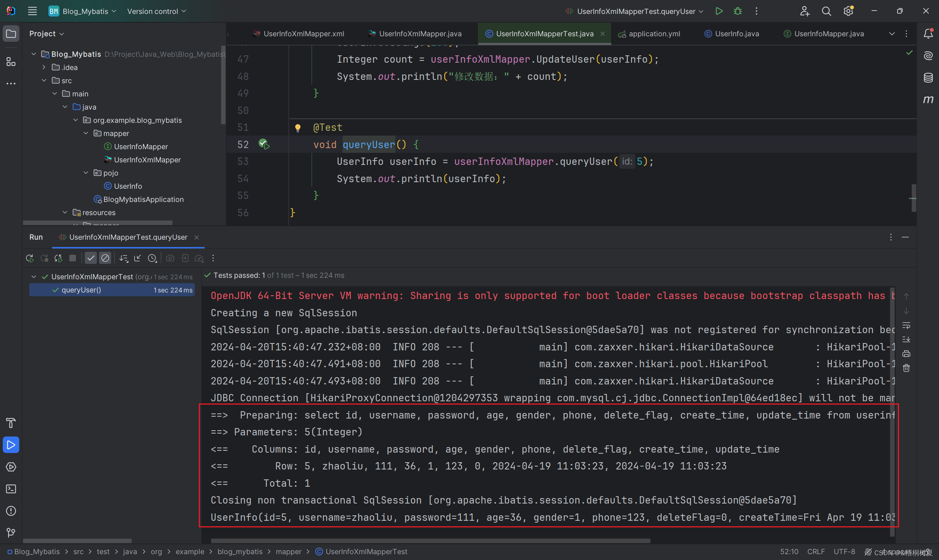The height and width of the screenshot is (560, 939).
Task: Collapse all test results
Action: pyautogui.click(x=138, y=258)
